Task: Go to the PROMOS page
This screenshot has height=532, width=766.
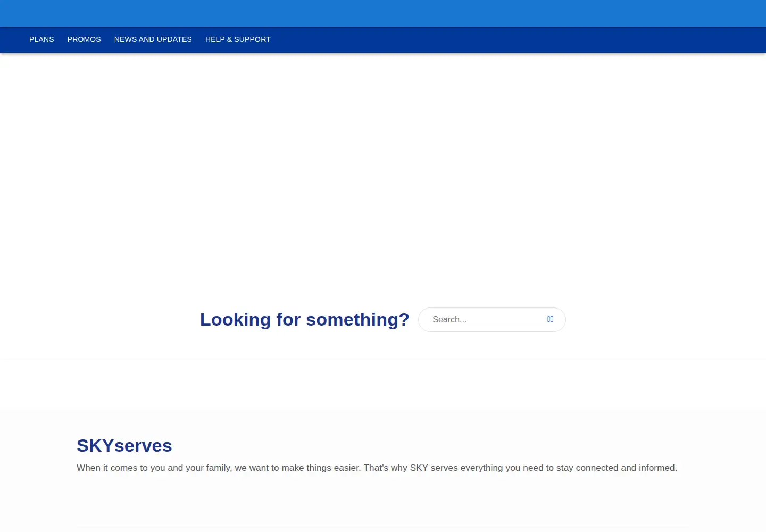Action: 84,39
